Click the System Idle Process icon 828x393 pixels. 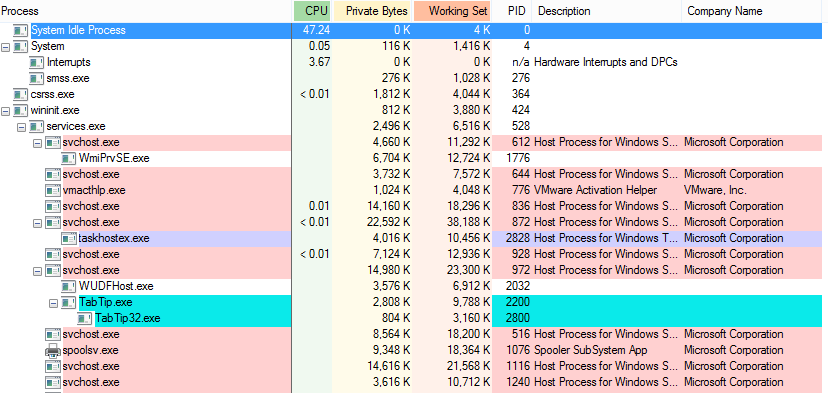[x=21, y=30]
